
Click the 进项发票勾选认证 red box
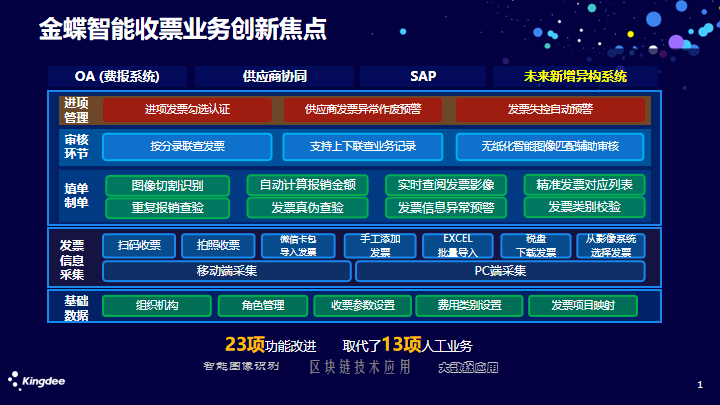(187, 109)
